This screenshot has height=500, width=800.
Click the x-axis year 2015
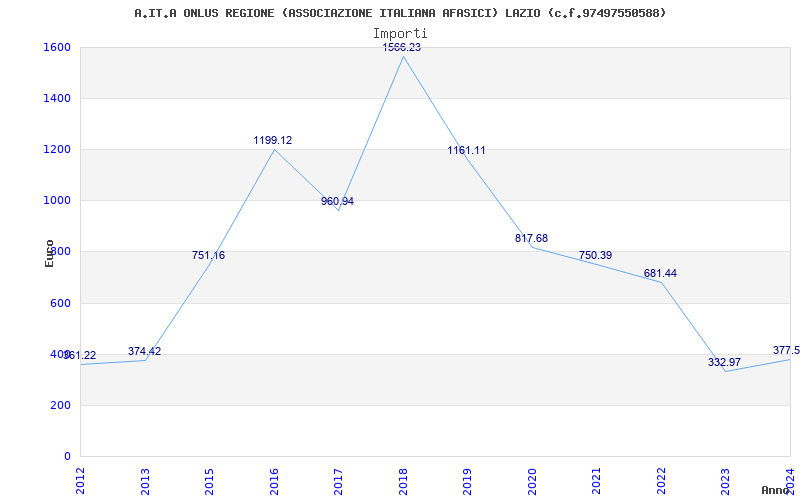[209, 481]
